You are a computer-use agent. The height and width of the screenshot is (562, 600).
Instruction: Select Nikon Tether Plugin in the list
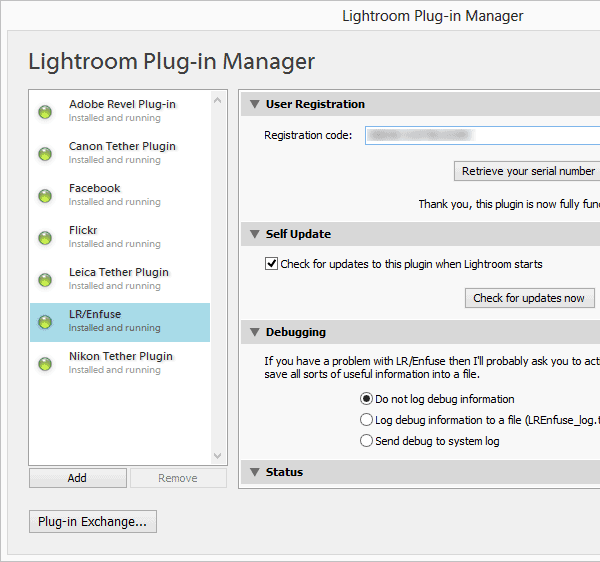click(120, 363)
